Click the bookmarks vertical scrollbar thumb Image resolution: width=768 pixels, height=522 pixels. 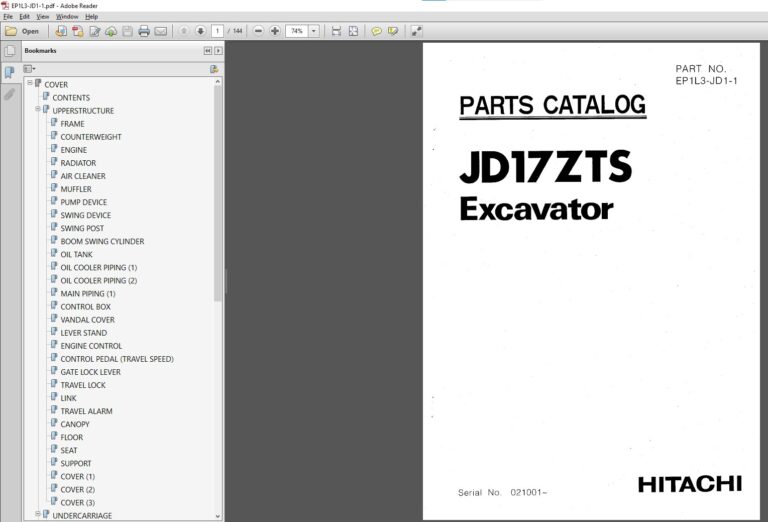point(217,194)
